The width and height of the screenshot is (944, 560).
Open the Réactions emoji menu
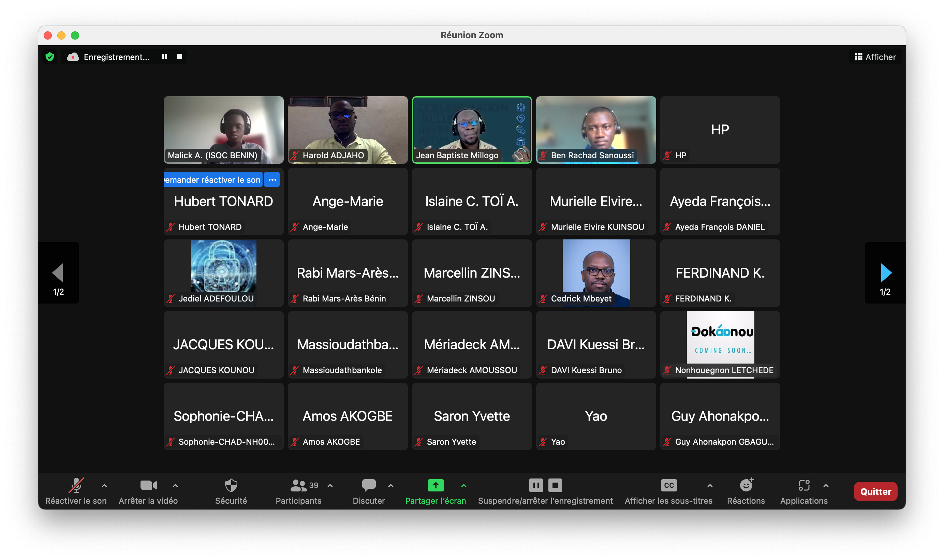[746, 485]
